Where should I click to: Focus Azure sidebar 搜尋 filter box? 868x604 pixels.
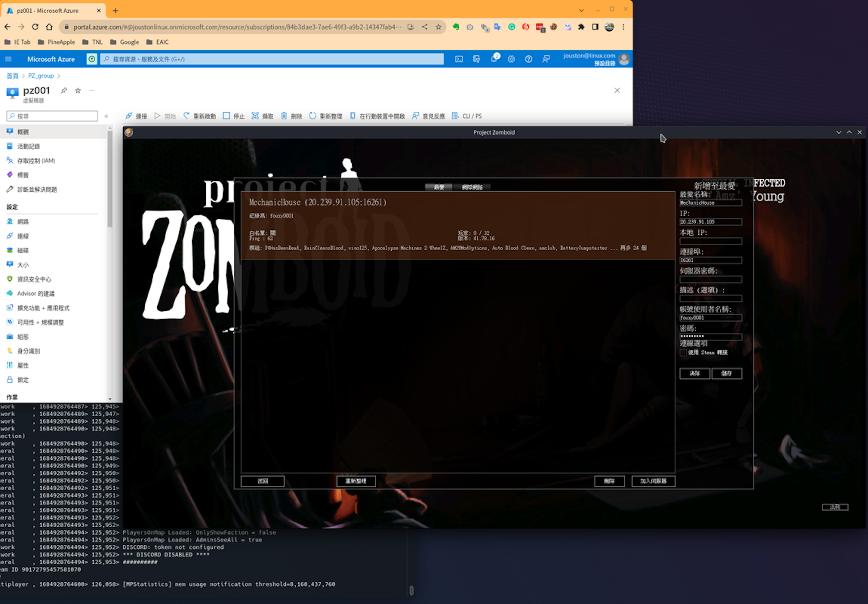pyautogui.click(x=52, y=116)
